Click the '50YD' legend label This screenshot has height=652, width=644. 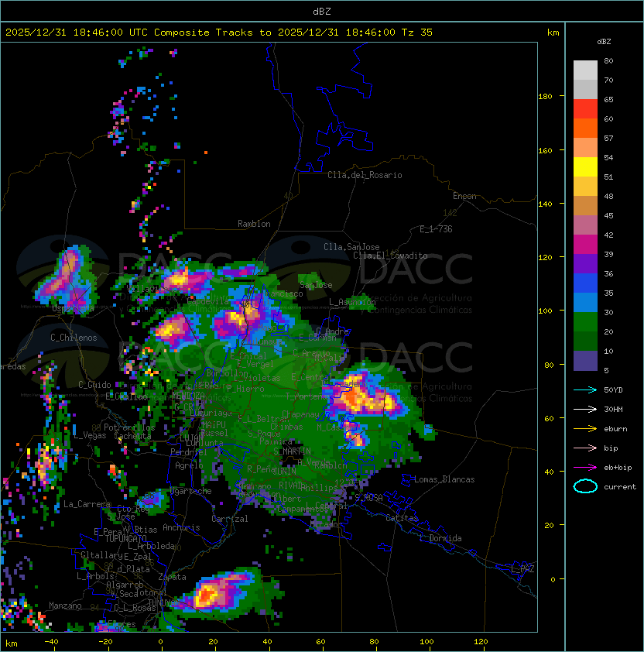tap(613, 390)
